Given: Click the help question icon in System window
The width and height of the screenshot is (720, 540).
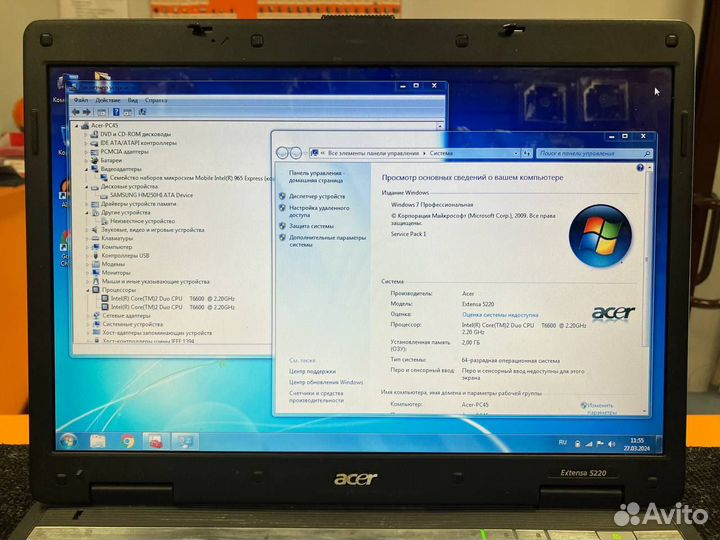Looking at the screenshot, I should pyautogui.click(x=640, y=168).
